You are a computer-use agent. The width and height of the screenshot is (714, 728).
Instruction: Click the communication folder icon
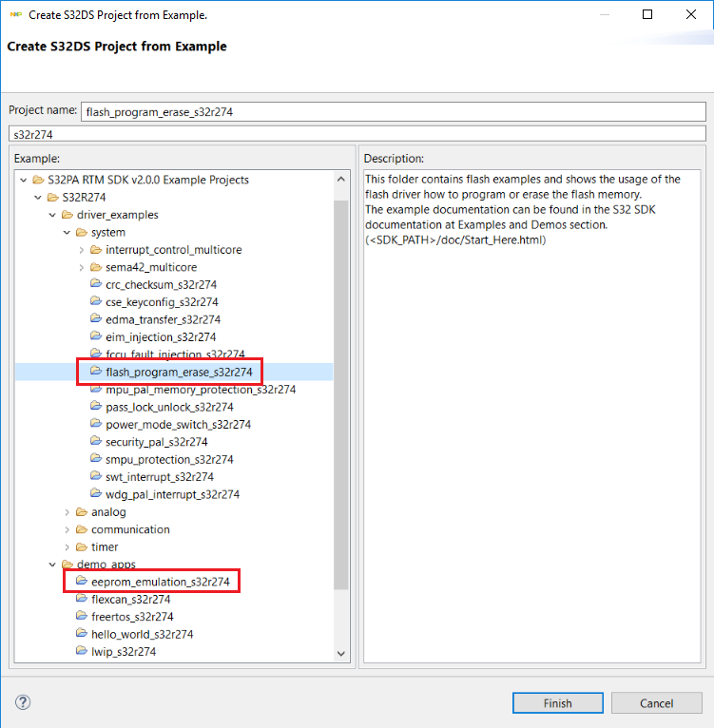click(82, 529)
